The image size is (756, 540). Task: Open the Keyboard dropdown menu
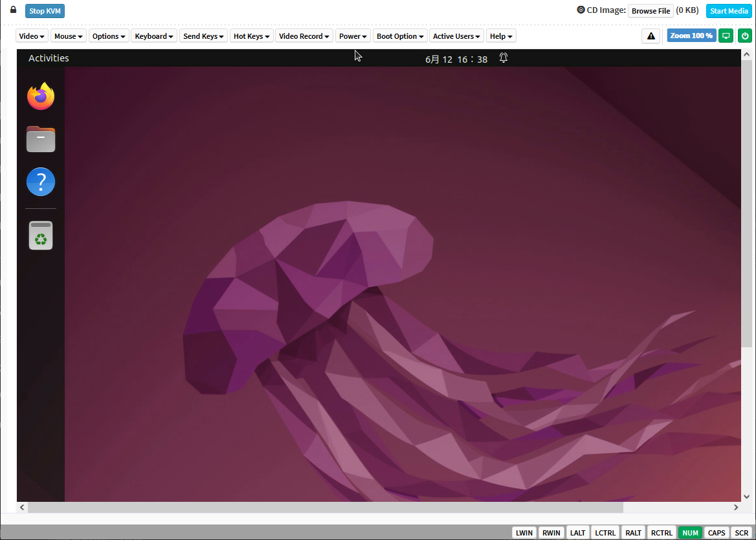(x=154, y=36)
